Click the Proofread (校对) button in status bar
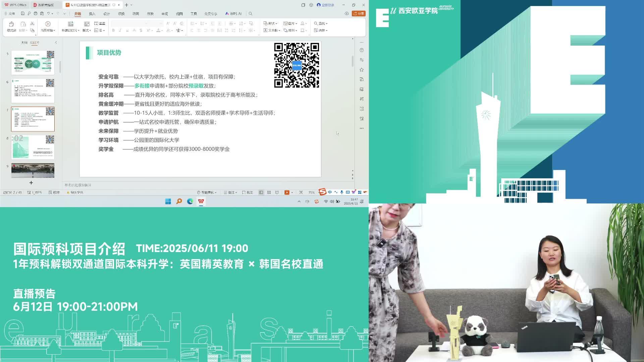644x362 pixels. point(54,192)
